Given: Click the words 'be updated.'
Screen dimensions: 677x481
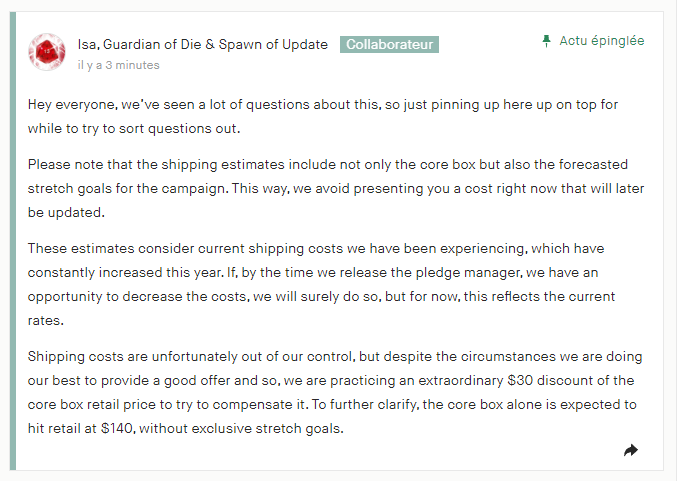Looking at the screenshot, I should point(66,212).
